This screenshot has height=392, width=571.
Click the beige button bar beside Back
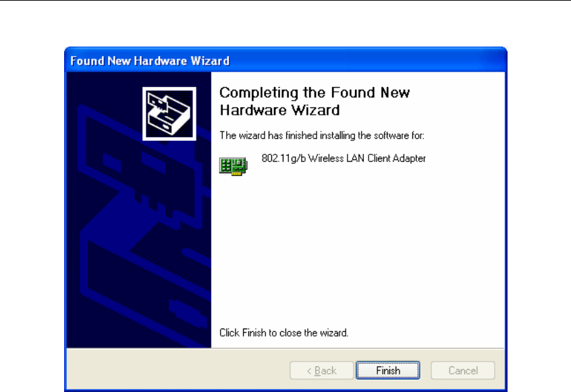178,370
